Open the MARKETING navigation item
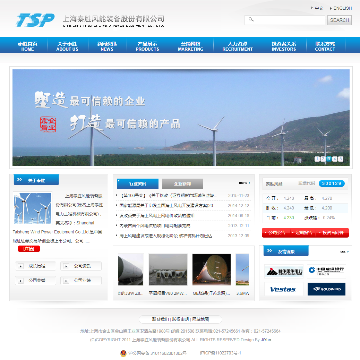The image size is (360, 360). (190, 46)
